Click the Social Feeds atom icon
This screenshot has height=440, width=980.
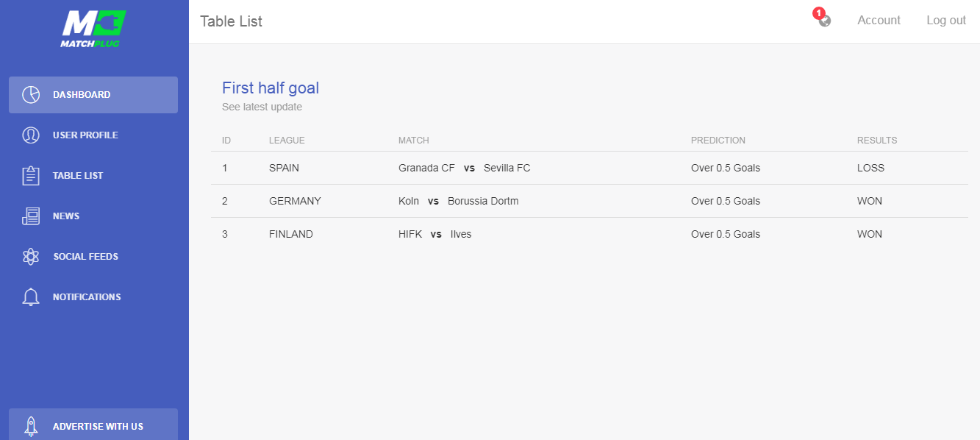point(31,257)
